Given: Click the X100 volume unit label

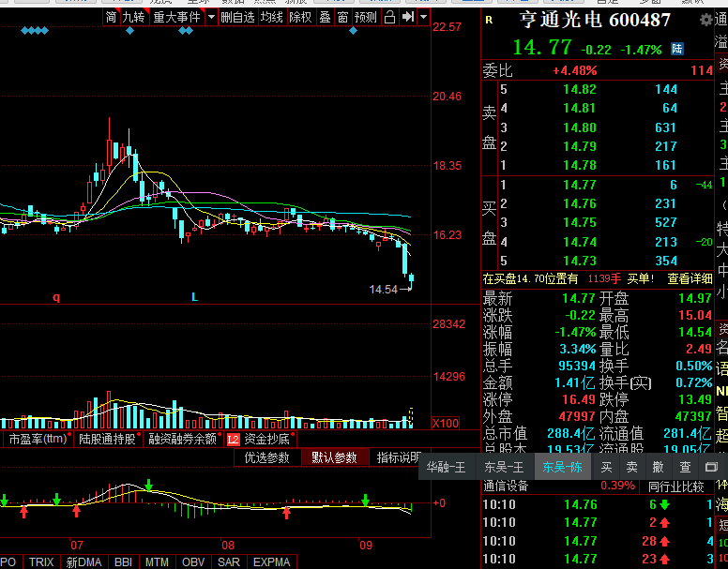Looking at the screenshot, I should [446, 423].
